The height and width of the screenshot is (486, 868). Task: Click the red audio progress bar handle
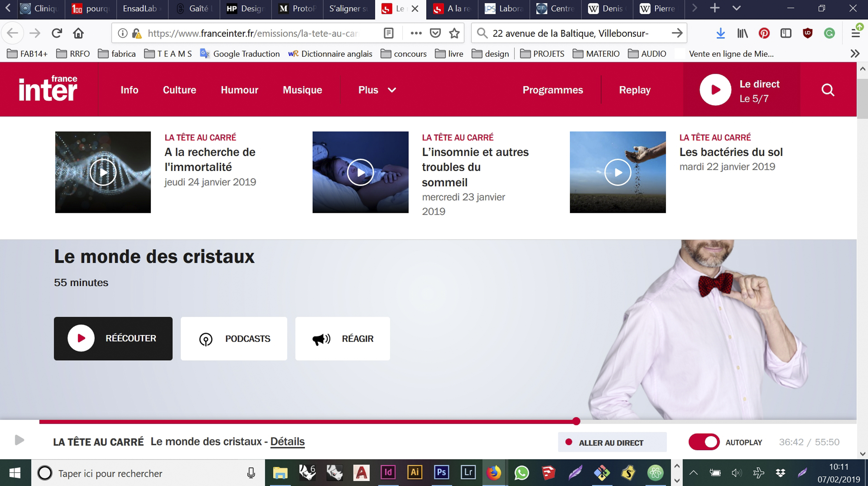click(x=576, y=421)
